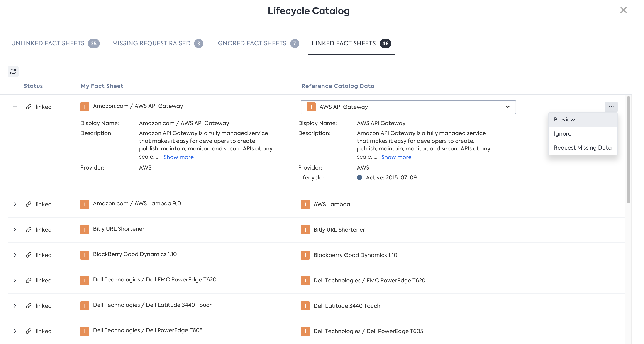
Task: Click the refresh icon above the Status column
Action: (x=13, y=71)
